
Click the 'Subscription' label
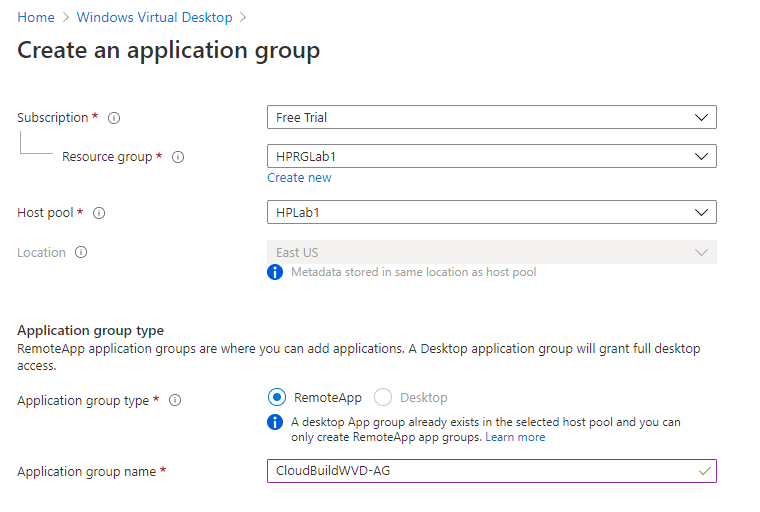pos(53,118)
